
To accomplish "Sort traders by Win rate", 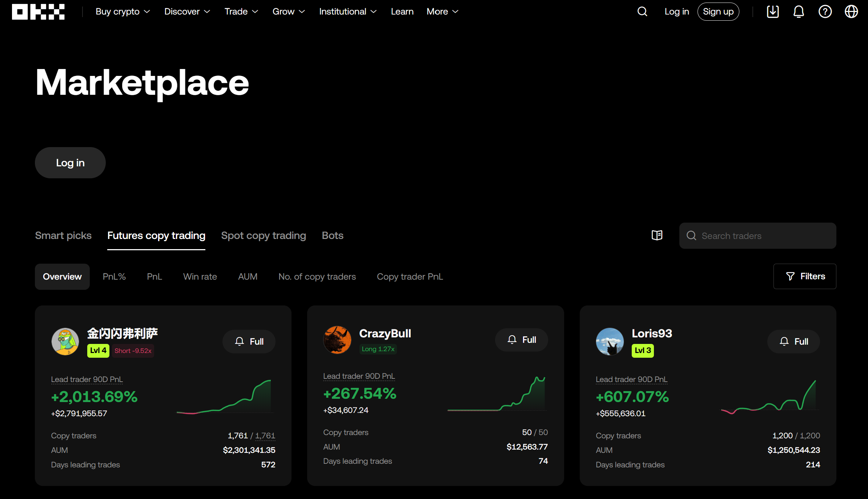I will 200,276.
